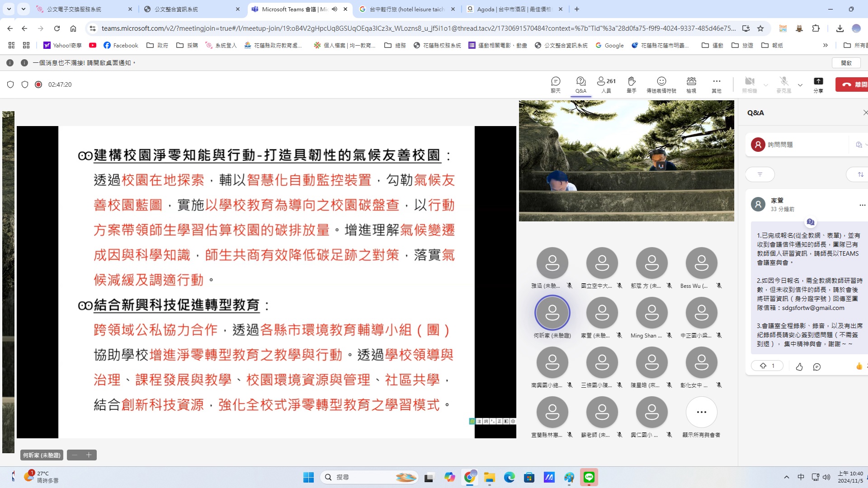The height and width of the screenshot is (488, 868).
Task: Toggle the camera on
Action: pyautogui.click(x=750, y=84)
